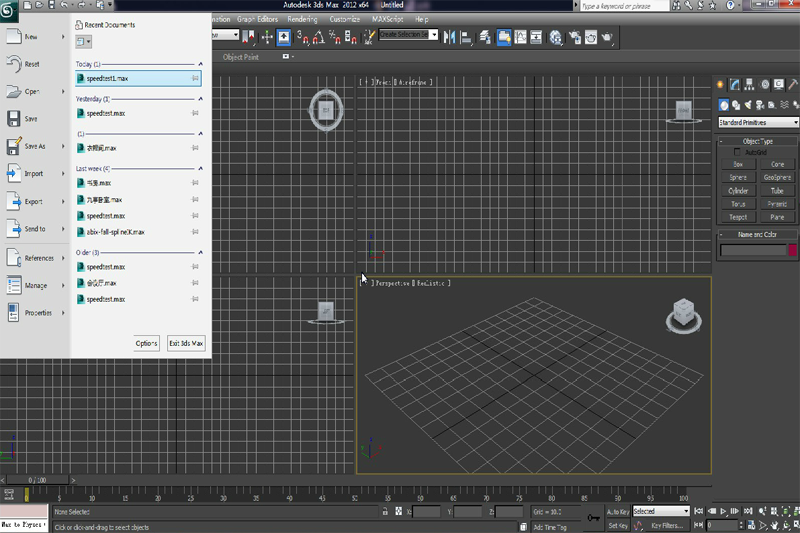Switch to the Hierarchy panel icon

749,85
